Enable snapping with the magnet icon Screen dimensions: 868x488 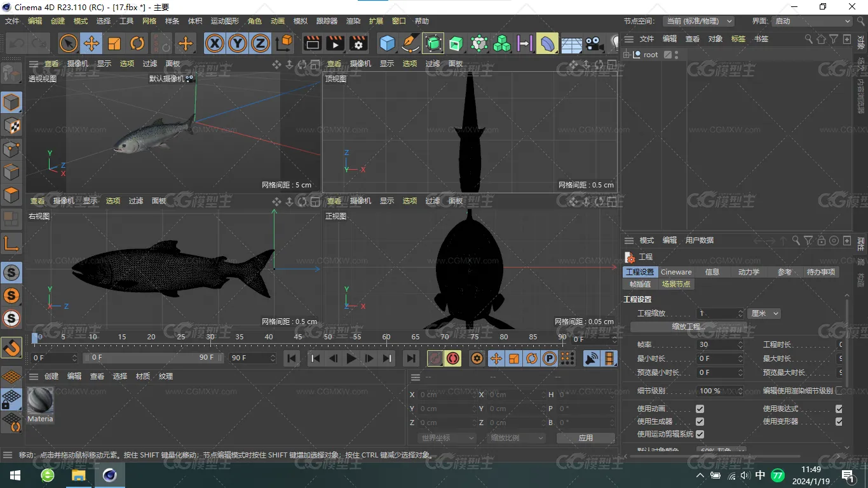11,347
